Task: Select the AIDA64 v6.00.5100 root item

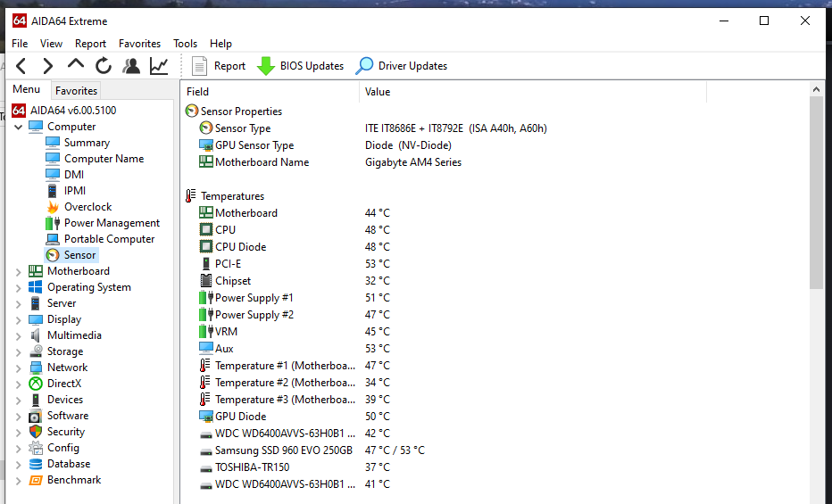Action: pyautogui.click(x=64, y=111)
